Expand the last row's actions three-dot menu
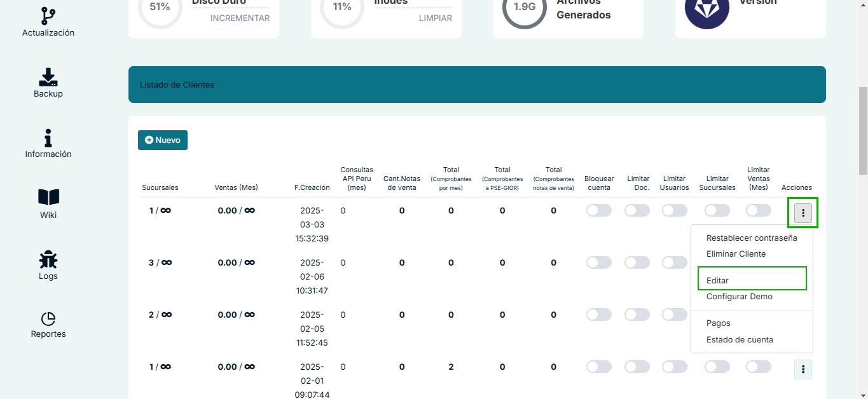This screenshot has height=399, width=868. pyautogui.click(x=803, y=369)
